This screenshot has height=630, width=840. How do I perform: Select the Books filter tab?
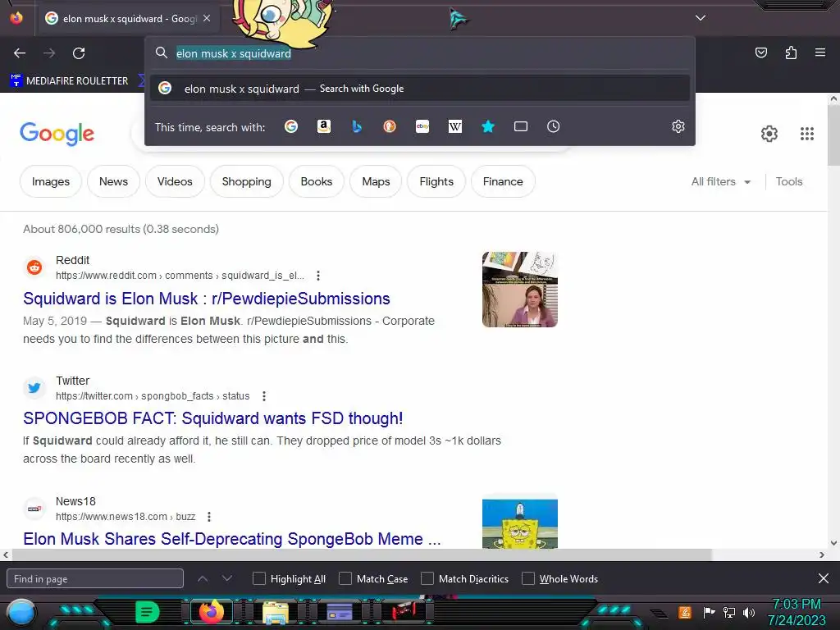[x=317, y=181]
